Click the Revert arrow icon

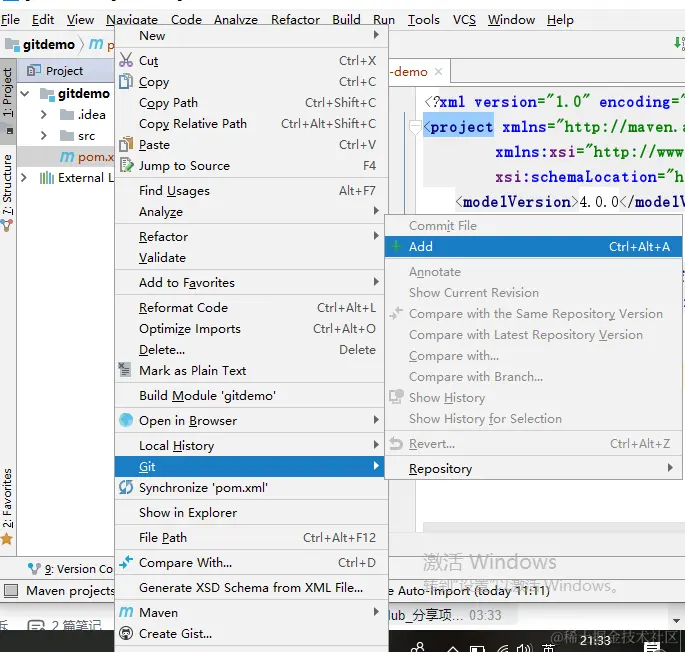[x=396, y=444]
